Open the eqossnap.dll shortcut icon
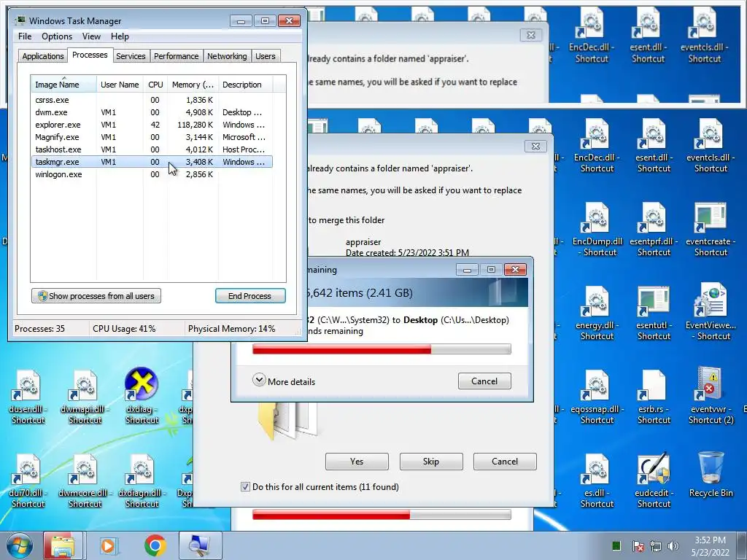Viewport: 747px width, 560px height. tap(597, 396)
